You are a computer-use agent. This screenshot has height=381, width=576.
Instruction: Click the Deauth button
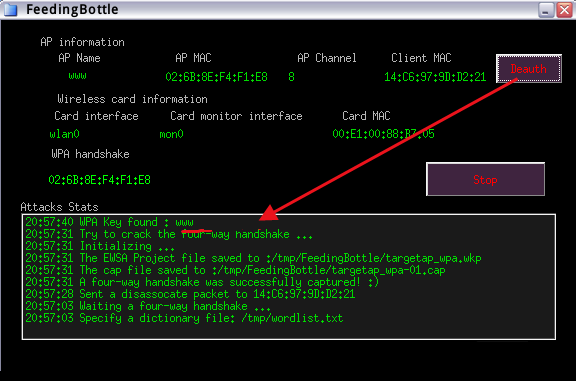pyautogui.click(x=529, y=69)
